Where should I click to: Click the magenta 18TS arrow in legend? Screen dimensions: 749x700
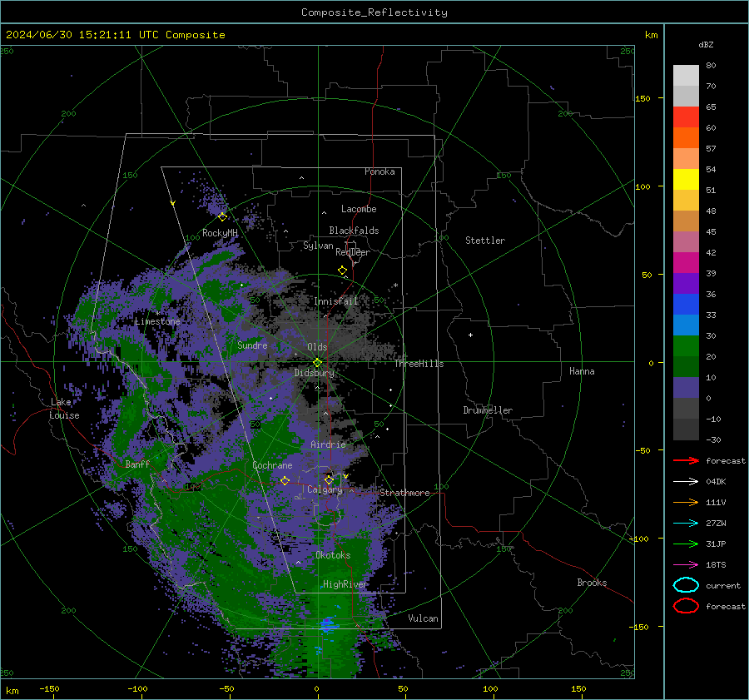point(686,565)
